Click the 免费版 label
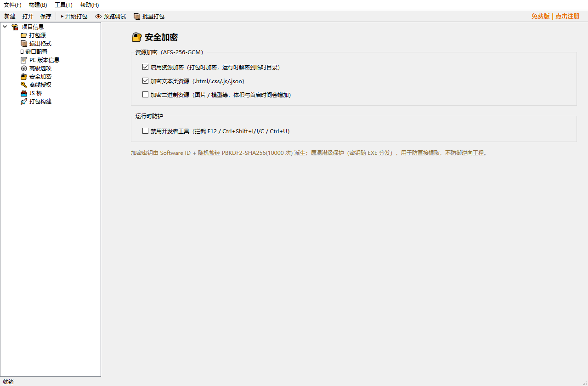Screen dimensions: 588x386 pos(540,17)
